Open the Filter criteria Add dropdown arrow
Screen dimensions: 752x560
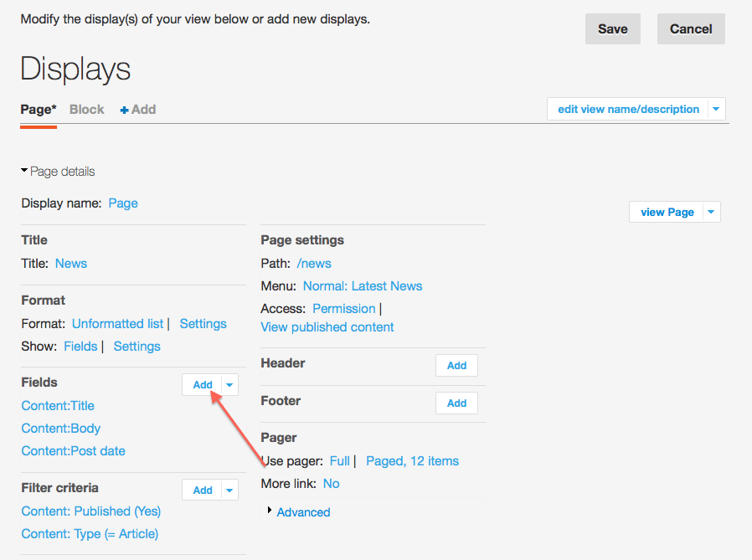coord(229,490)
